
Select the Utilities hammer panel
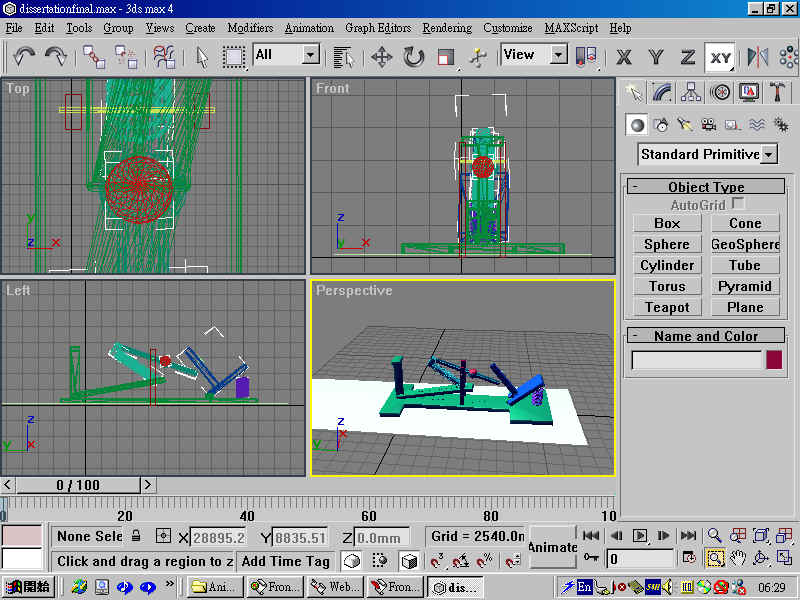pos(778,92)
